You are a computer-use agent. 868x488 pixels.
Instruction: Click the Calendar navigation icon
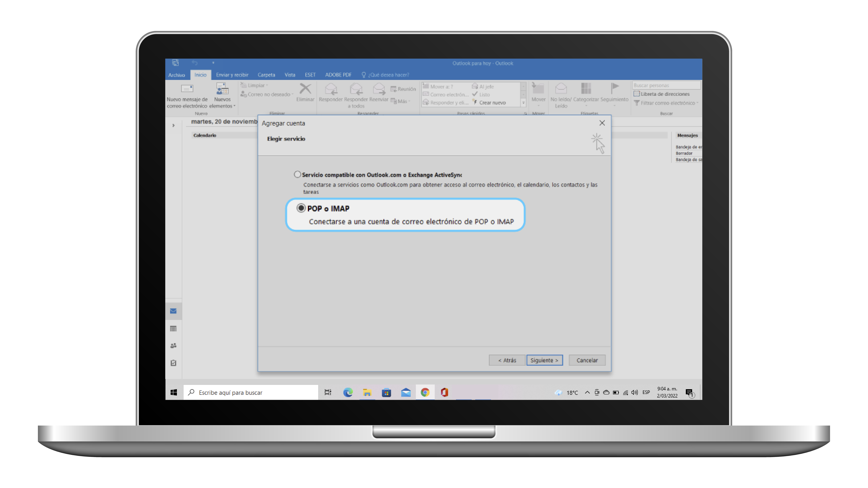tap(173, 328)
